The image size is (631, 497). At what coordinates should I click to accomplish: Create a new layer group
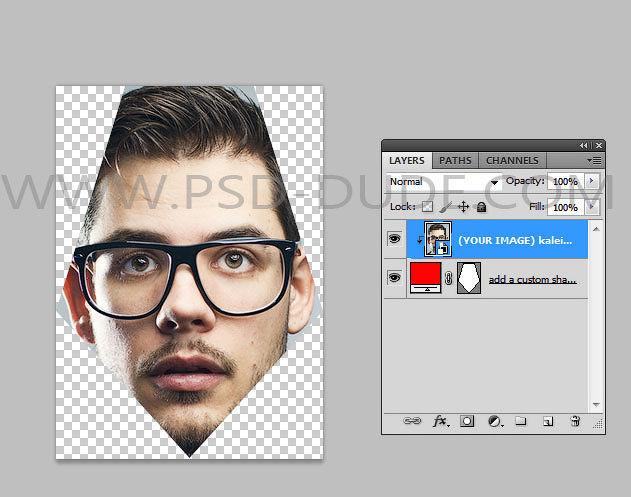pyautogui.click(x=521, y=422)
